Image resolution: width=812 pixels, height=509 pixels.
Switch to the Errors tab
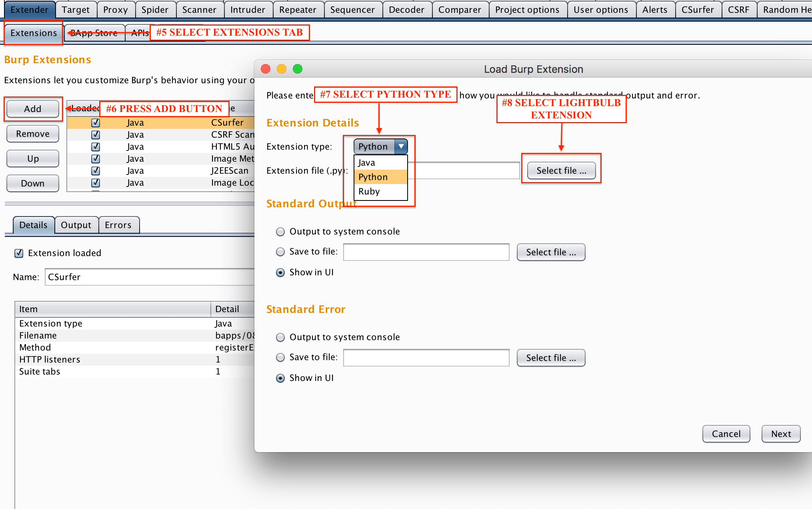coord(118,225)
